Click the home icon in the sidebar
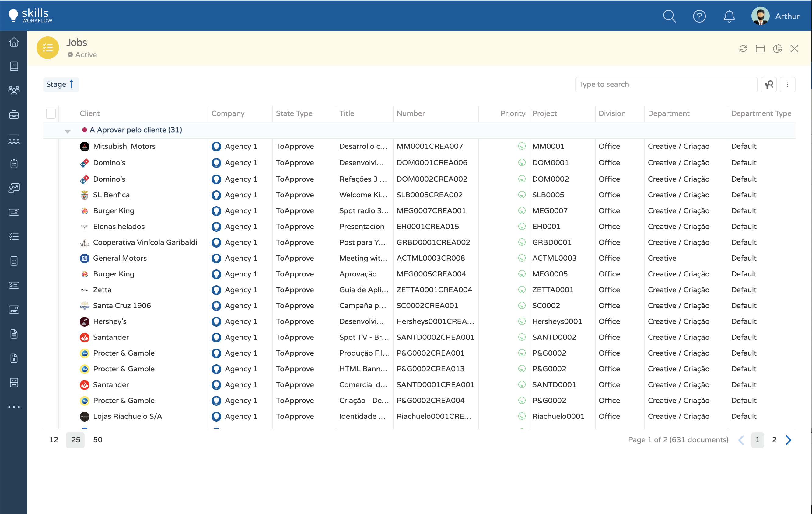This screenshot has width=812, height=514. 14,42
